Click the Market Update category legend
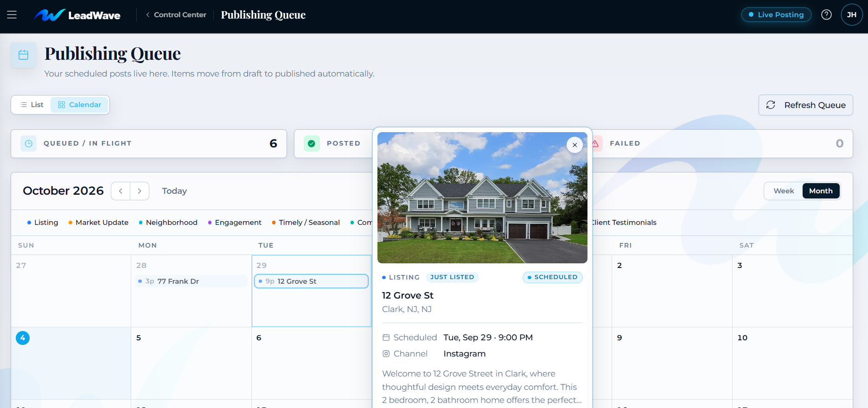Viewport: 868px width, 408px height. [98, 223]
